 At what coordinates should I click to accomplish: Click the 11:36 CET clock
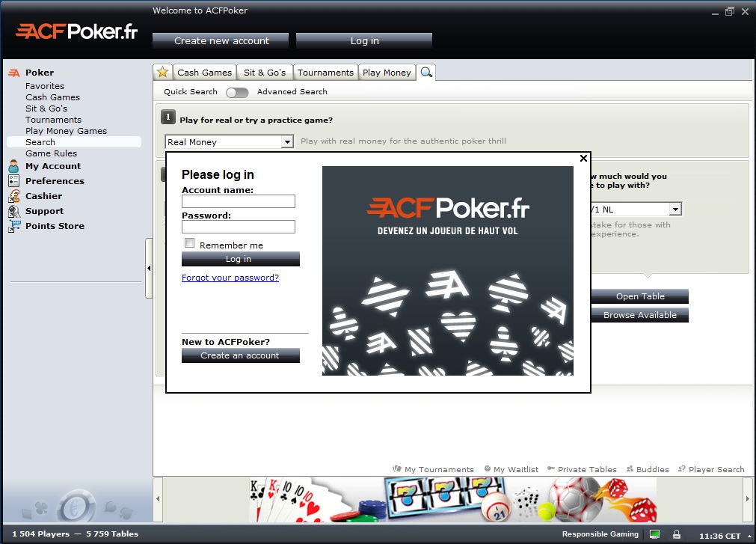coord(720,536)
